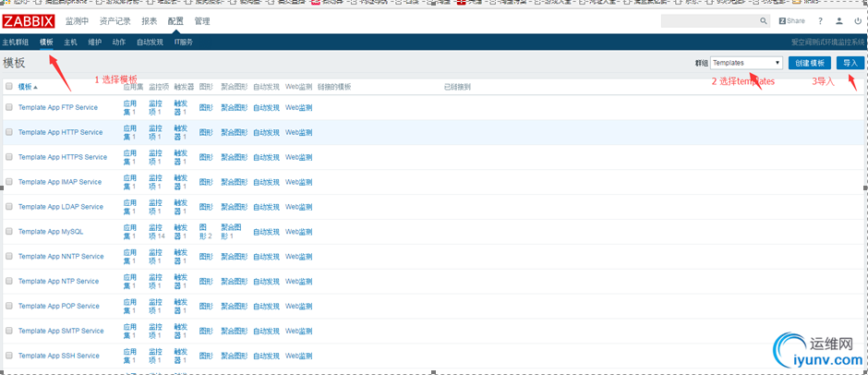
Task: Sort by the 模板 column header
Action: [x=29, y=87]
